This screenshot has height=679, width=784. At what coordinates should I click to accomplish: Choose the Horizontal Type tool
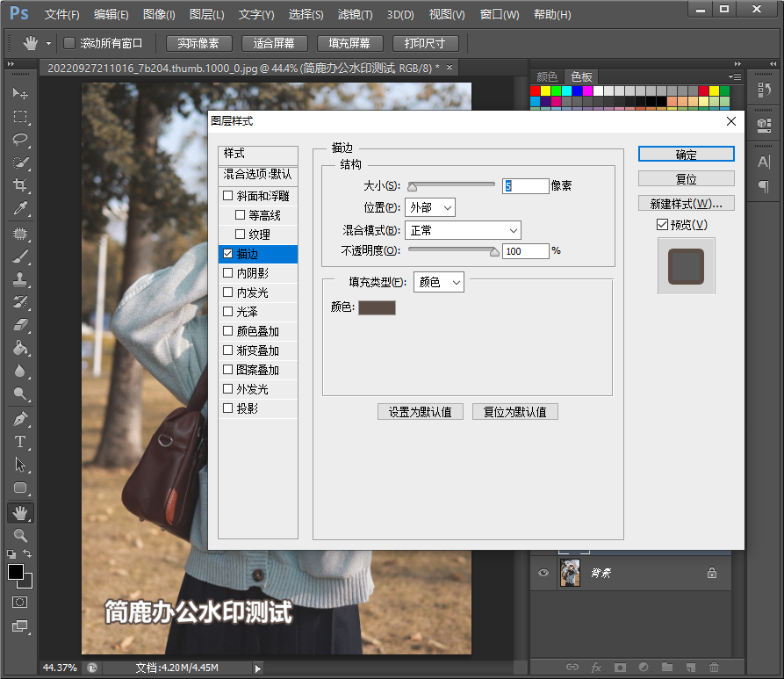click(19, 442)
